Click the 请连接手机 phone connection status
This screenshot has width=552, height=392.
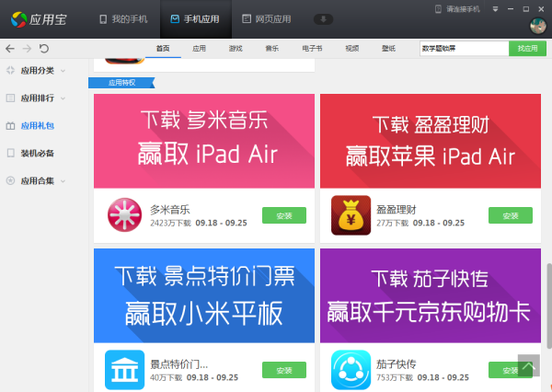pyautogui.click(x=457, y=9)
